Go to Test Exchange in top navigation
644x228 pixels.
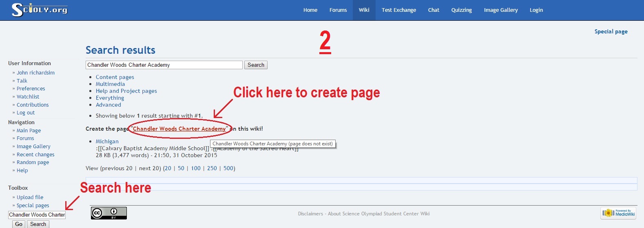[x=398, y=10]
